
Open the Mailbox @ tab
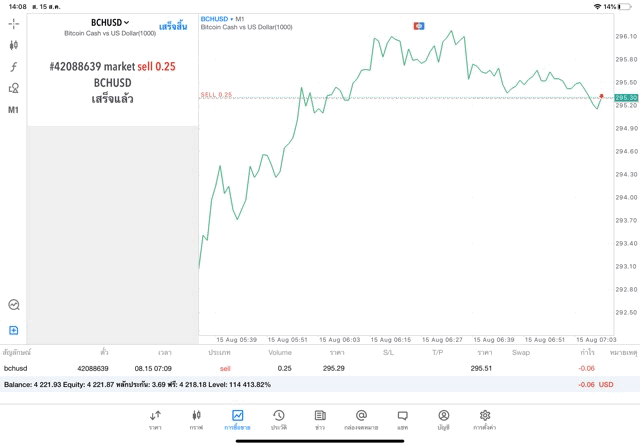[x=361, y=419]
